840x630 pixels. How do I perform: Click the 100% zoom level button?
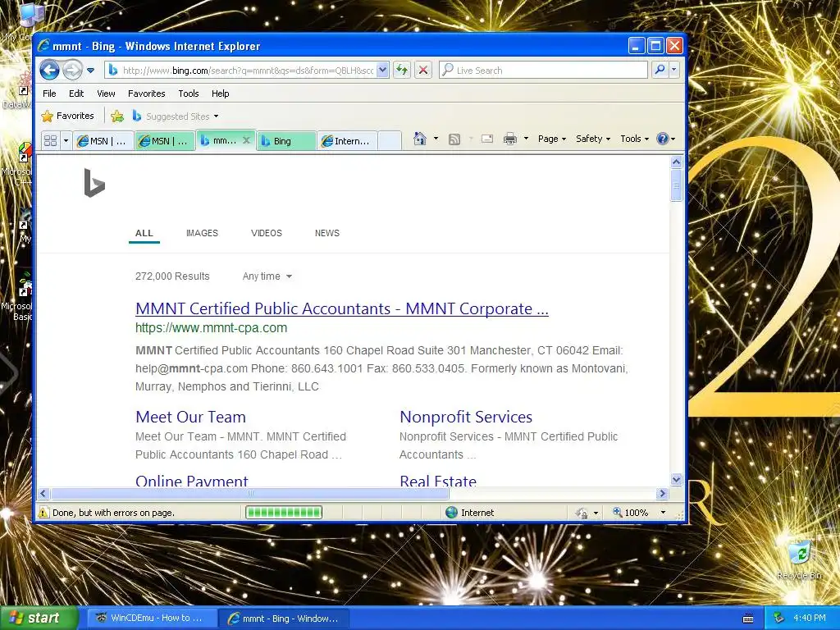point(631,513)
